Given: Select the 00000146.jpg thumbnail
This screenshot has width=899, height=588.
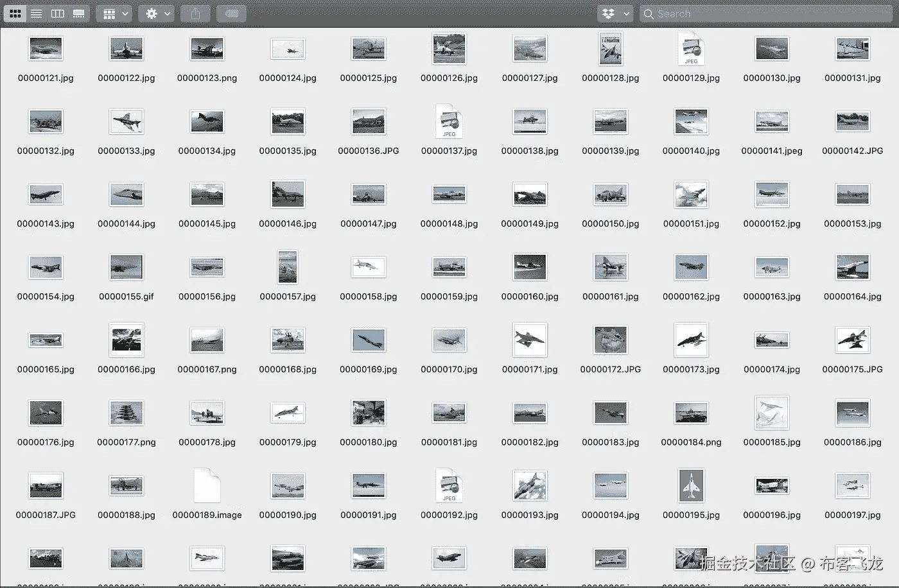Looking at the screenshot, I should click(288, 195).
